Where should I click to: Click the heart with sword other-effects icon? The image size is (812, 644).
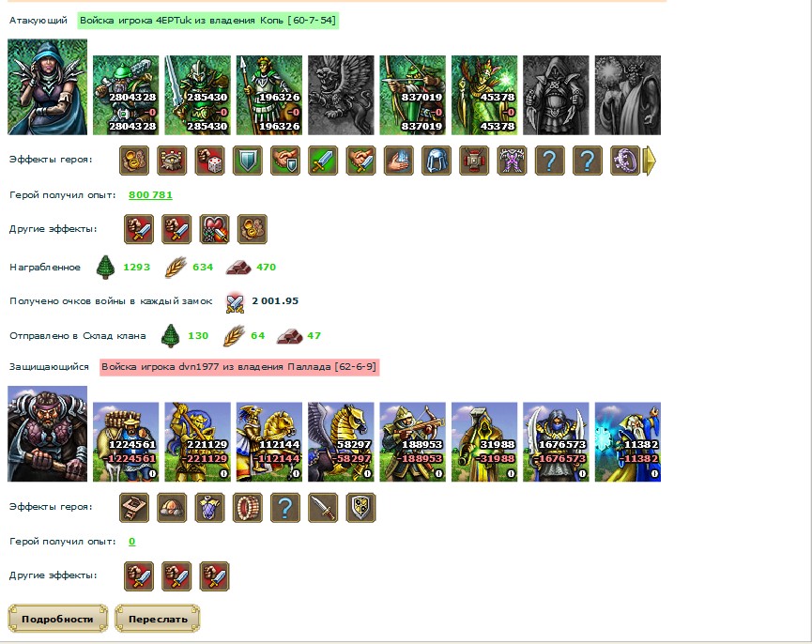(214, 229)
